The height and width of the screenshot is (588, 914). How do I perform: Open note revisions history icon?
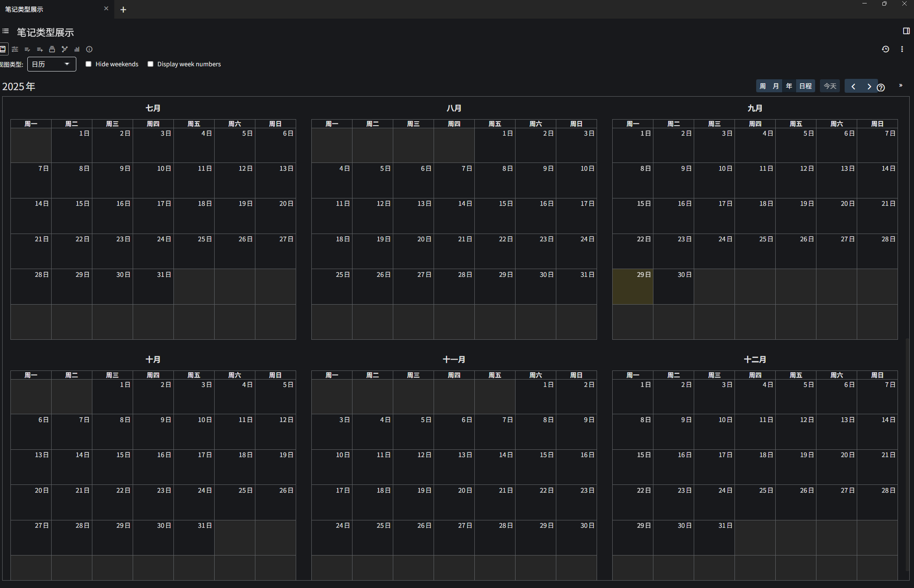[885, 49]
